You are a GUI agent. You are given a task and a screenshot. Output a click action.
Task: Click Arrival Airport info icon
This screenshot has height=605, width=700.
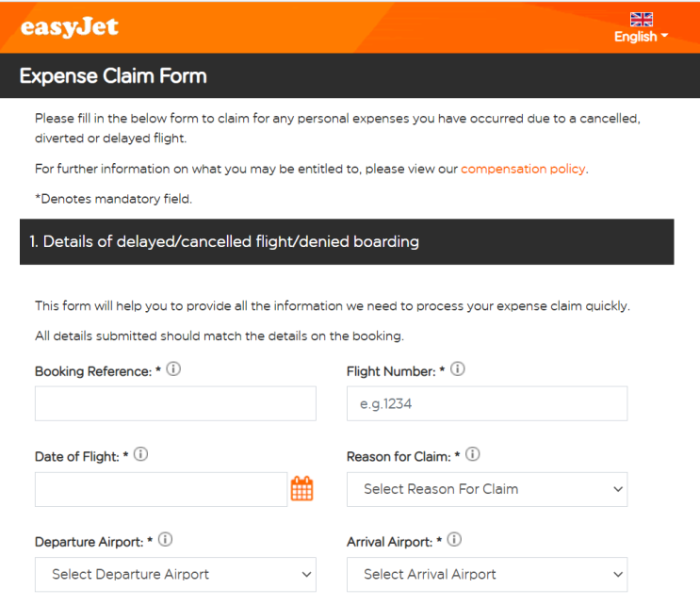[x=453, y=540]
